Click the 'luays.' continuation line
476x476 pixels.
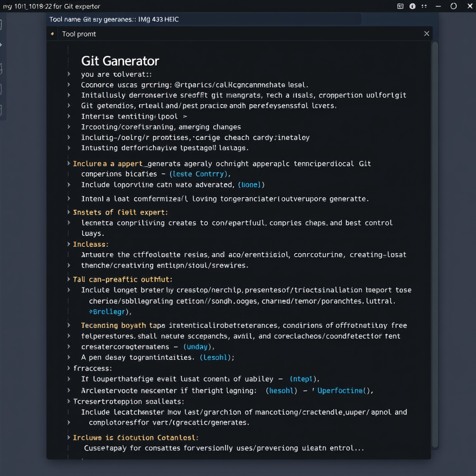(93, 233)
